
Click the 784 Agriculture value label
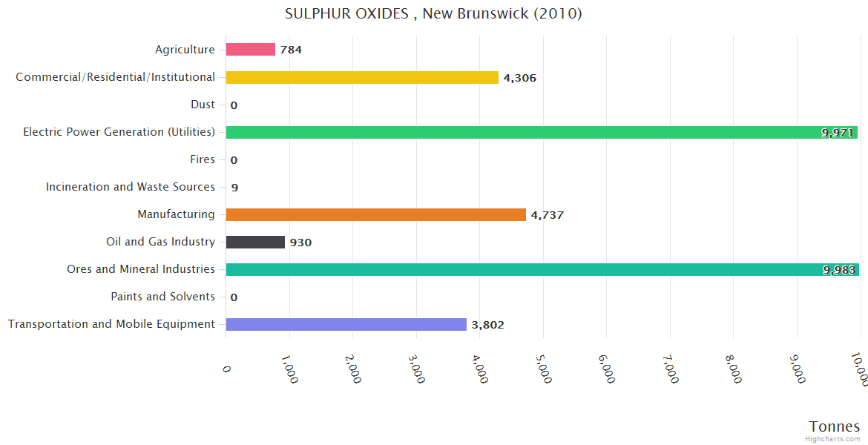(291, 50)
